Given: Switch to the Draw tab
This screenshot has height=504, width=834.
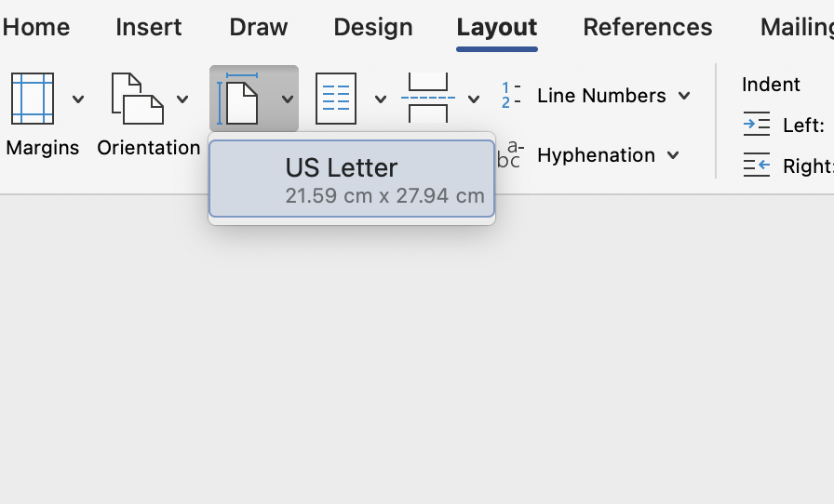Looking at the screenshot, I should [258, 27].
